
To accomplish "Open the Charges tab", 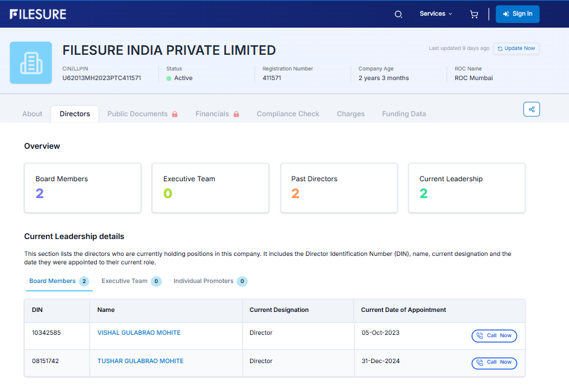I will pos(350,114).
